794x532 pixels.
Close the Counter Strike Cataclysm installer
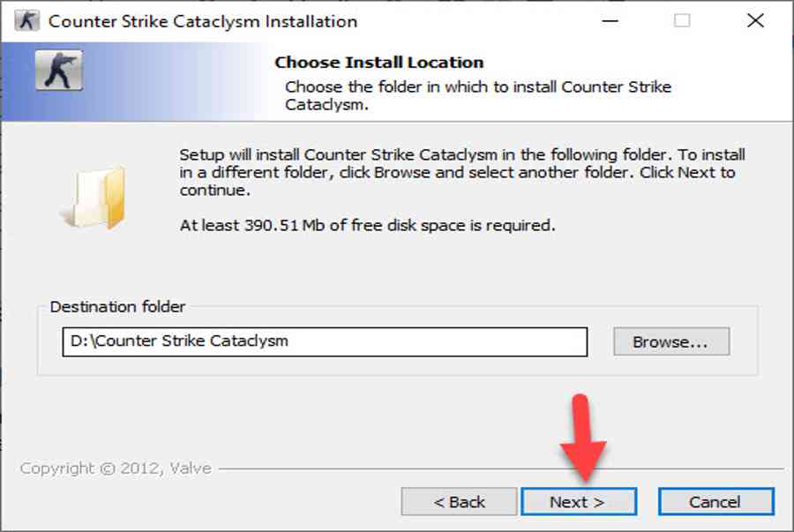click(754, 21)
